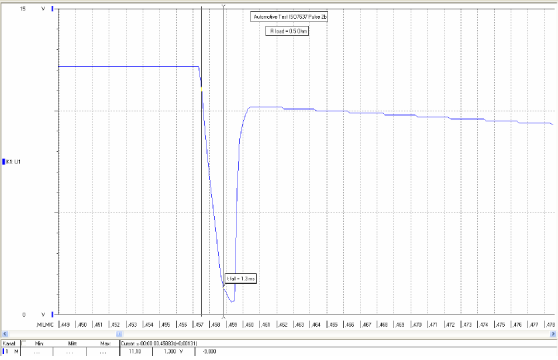Select the R load annotation box
558x360 pixels.
287,31
